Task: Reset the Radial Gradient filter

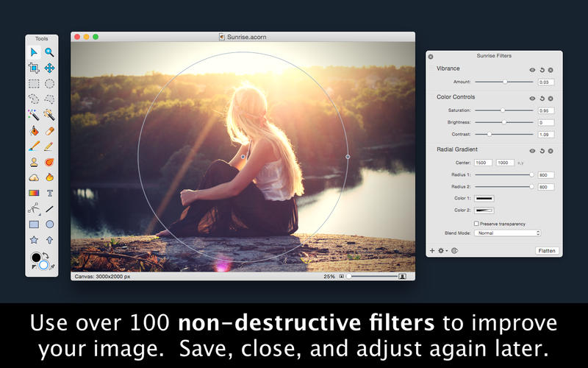Action: [542, 151]
